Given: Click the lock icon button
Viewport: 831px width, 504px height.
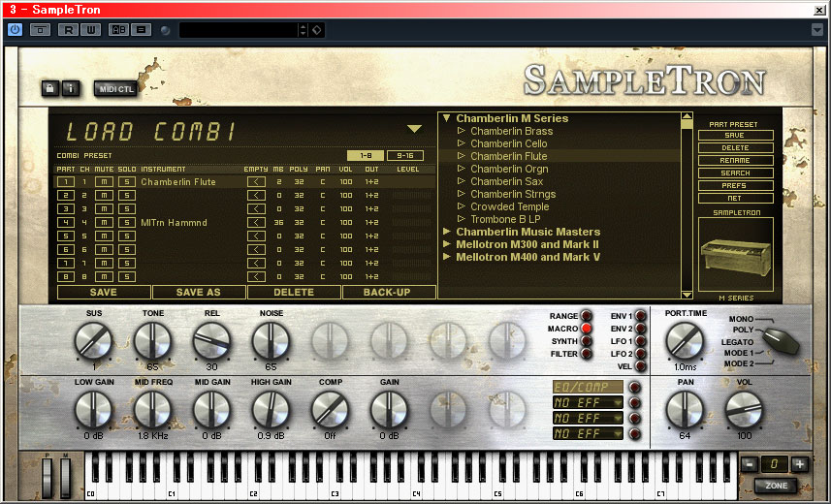Looking at the screenshot, I should click(x=49, y=88).
